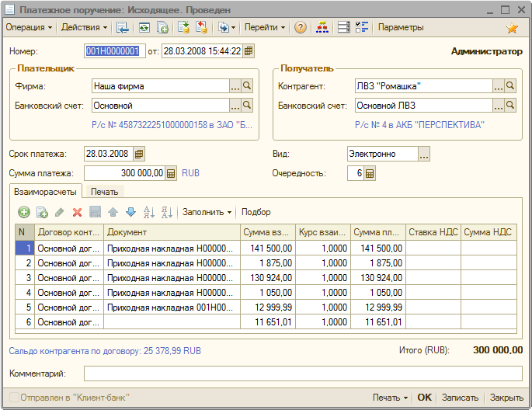Open selection list for Контрагент field
Image resolution: width=532 pixels, height=410 pixels.
coord(499,86)
